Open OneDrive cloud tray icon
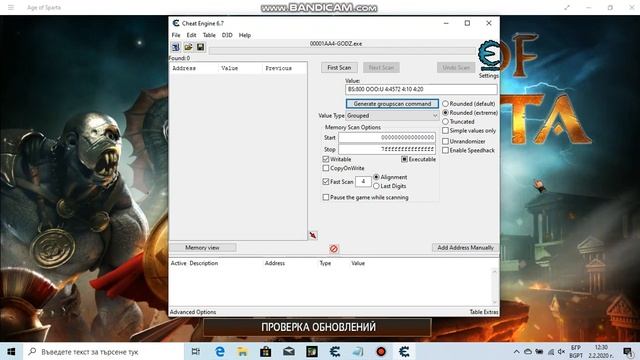 pos(528,351)
